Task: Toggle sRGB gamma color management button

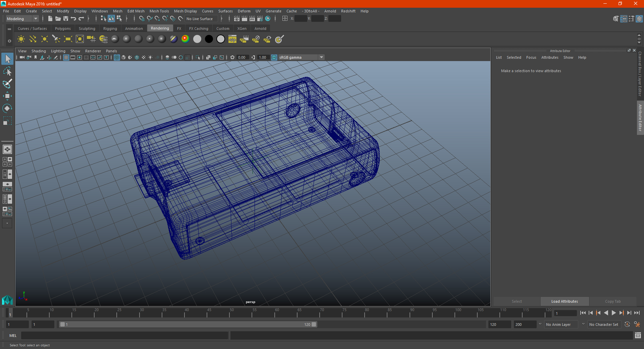Action: [274, 58]
